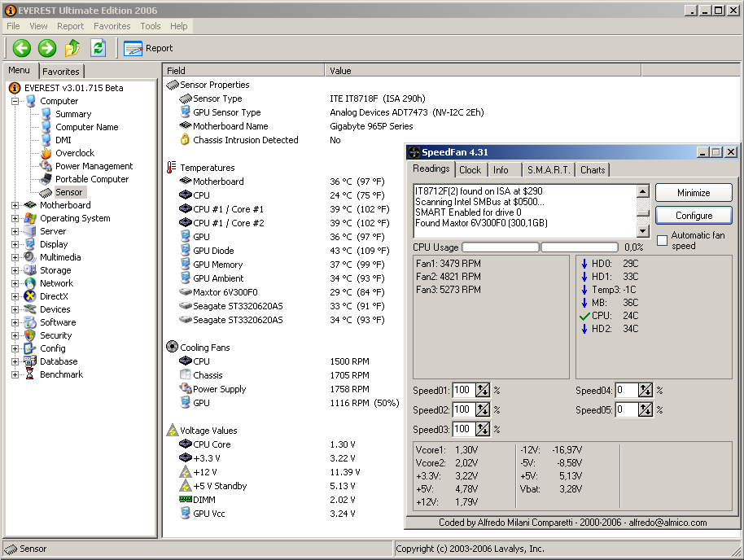
Task: Click the green Back arrow toolbar icon
Action: pyautogui.click(x=22, y=48)
